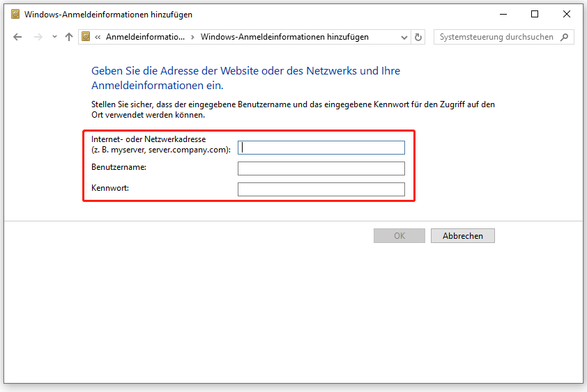
Task: Minimize the window
Action: tap(503, 14)
